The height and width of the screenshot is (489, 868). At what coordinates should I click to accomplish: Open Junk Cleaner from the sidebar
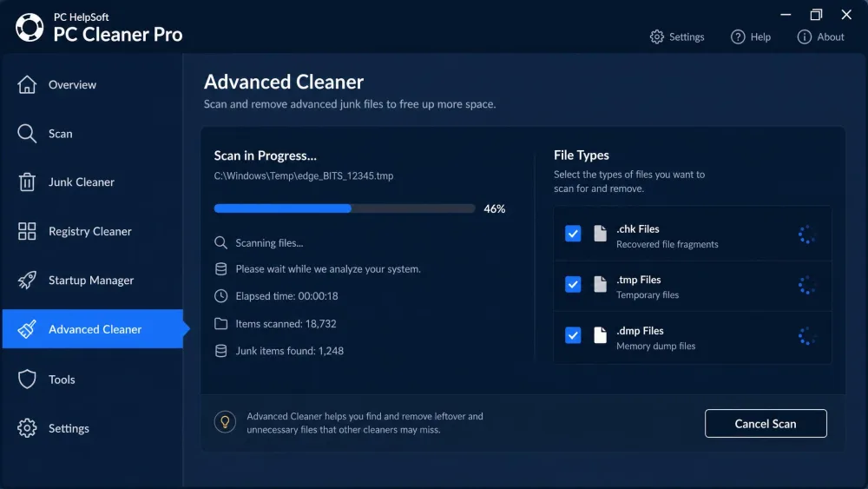coord(93,182)
